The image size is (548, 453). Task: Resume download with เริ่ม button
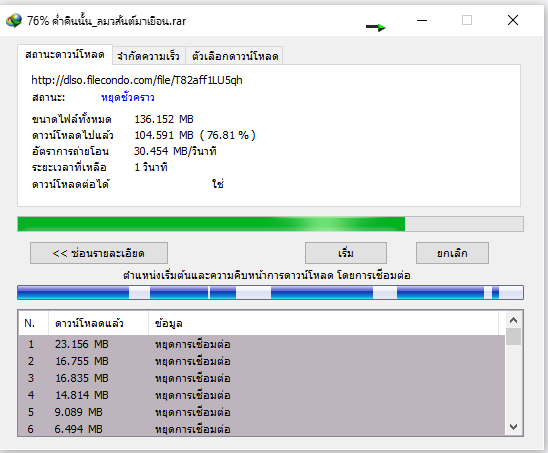[x=346, y=253]
